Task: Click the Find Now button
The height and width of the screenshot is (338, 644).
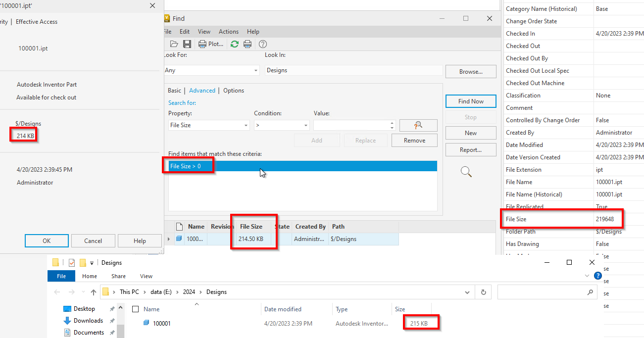Action: pos(470,101)
